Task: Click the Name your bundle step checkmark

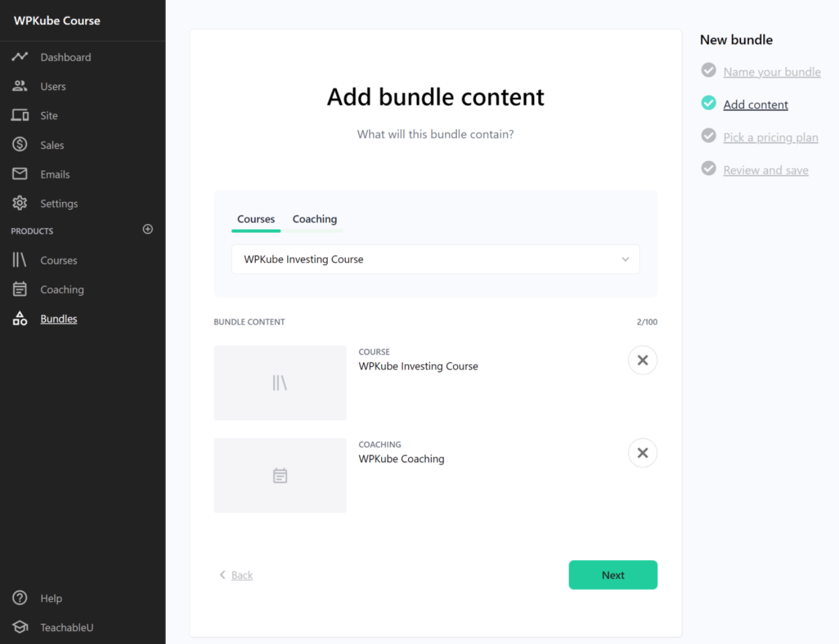Action: click(709, 70)
